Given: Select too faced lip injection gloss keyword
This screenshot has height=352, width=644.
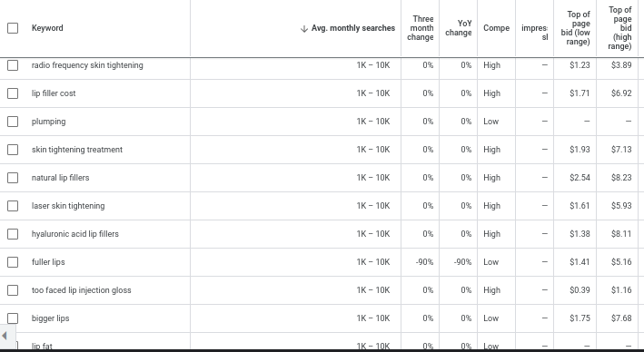Looking at the screenshot, I should click(82, 290).
